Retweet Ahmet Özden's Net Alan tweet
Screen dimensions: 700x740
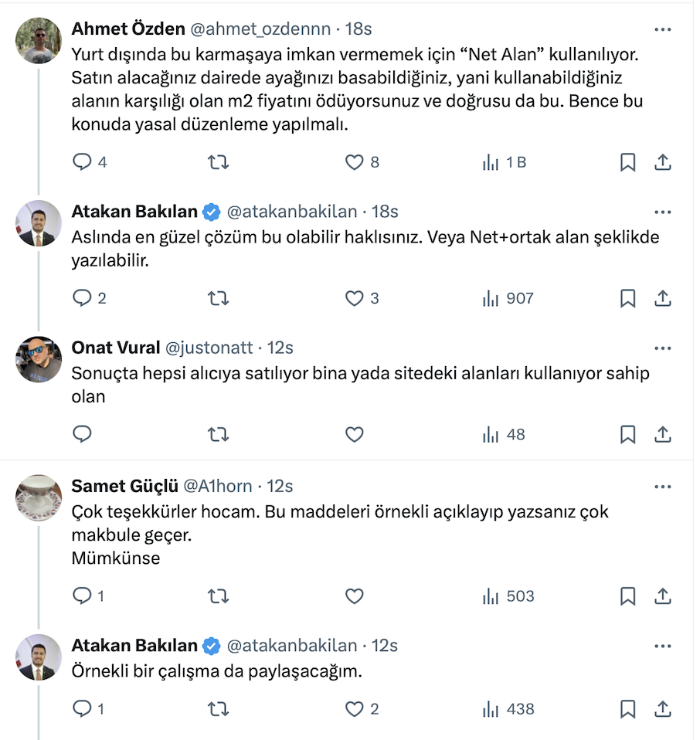219,162
